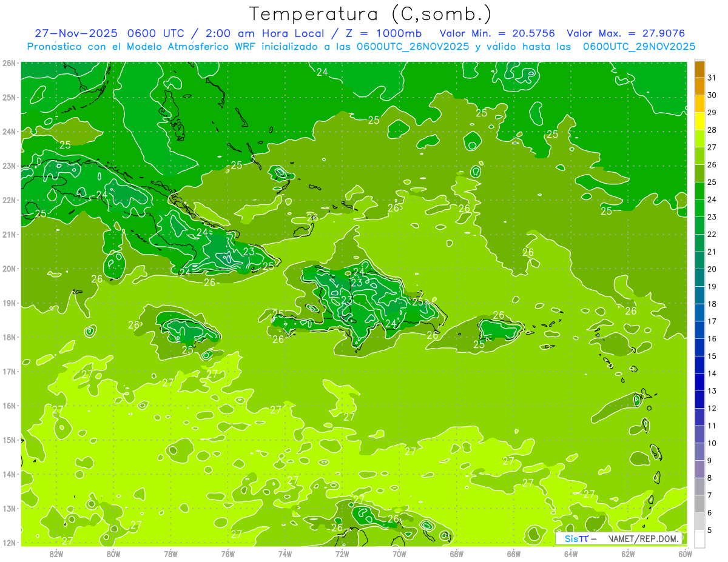Click the '20N' latitude axis label
Viewport: 728px width, 562px height.
tap(9, 269)
